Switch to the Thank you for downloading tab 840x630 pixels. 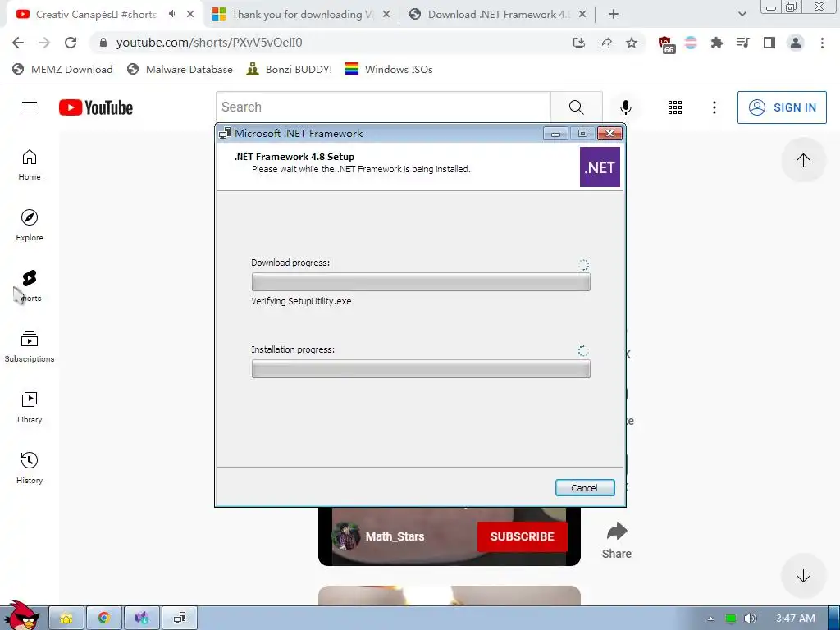click(x=302, y=15)
